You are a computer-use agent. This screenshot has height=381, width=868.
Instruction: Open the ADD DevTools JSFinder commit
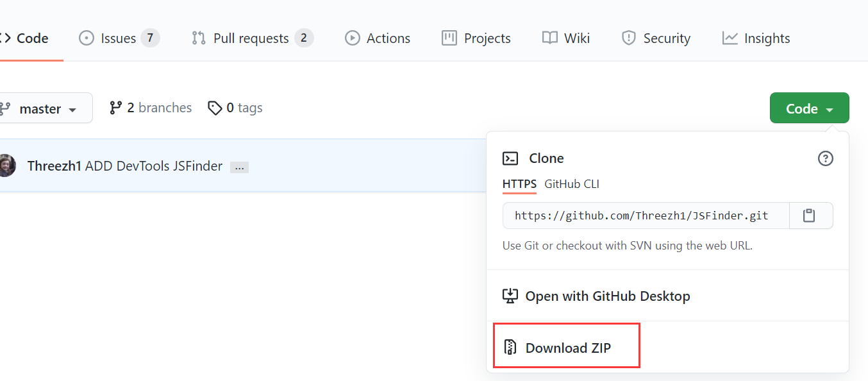[154, 166]
